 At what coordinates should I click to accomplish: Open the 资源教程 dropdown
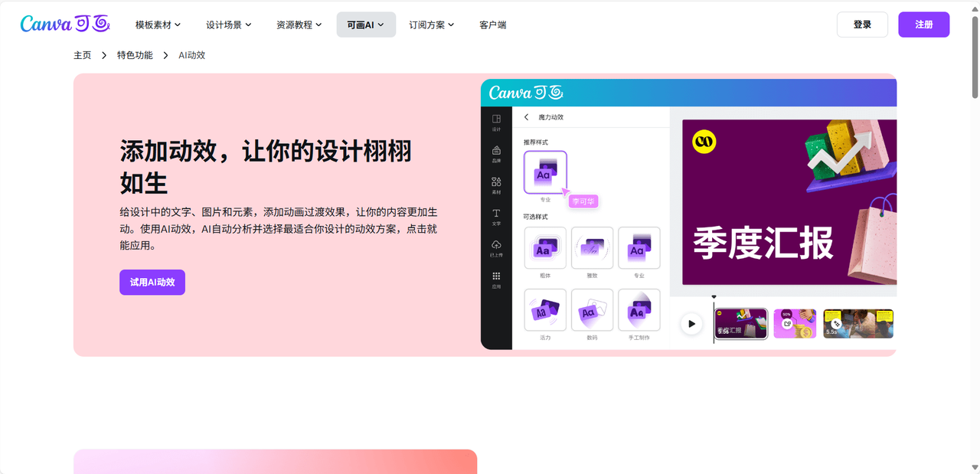(299, 25)
